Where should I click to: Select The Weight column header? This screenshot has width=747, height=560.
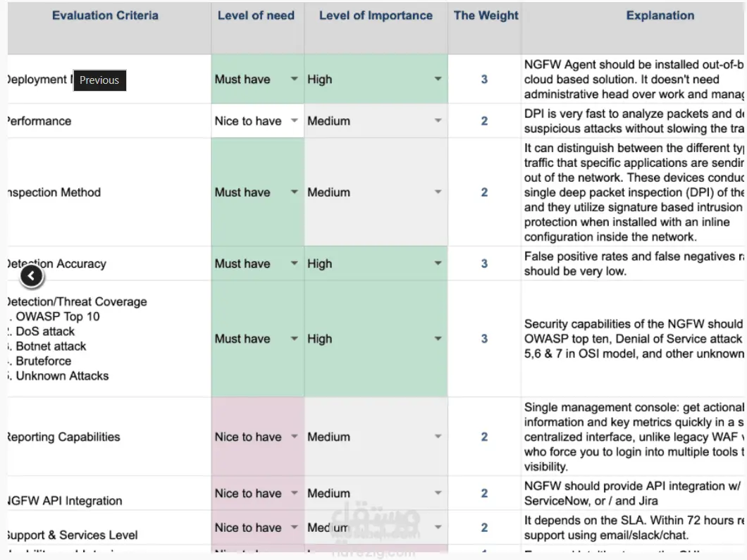[486, 15]
